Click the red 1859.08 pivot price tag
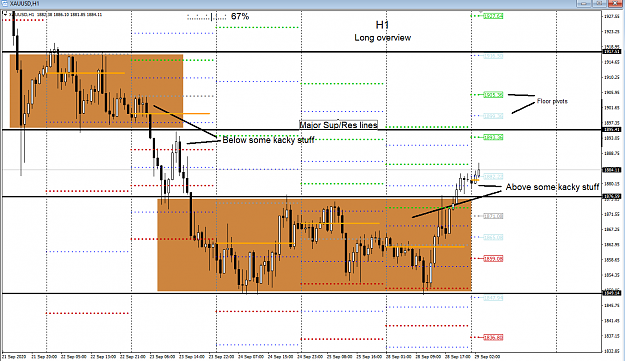This screenshot has height=361, width=625. [493, 259]
